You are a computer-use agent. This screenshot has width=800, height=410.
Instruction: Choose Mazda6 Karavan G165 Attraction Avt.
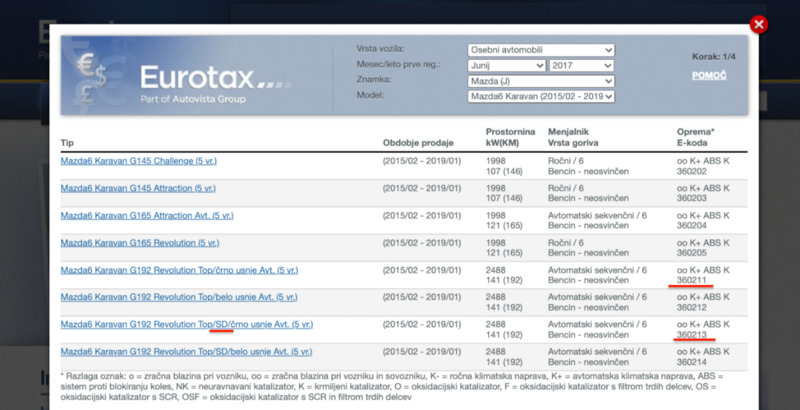pos(147,215)
